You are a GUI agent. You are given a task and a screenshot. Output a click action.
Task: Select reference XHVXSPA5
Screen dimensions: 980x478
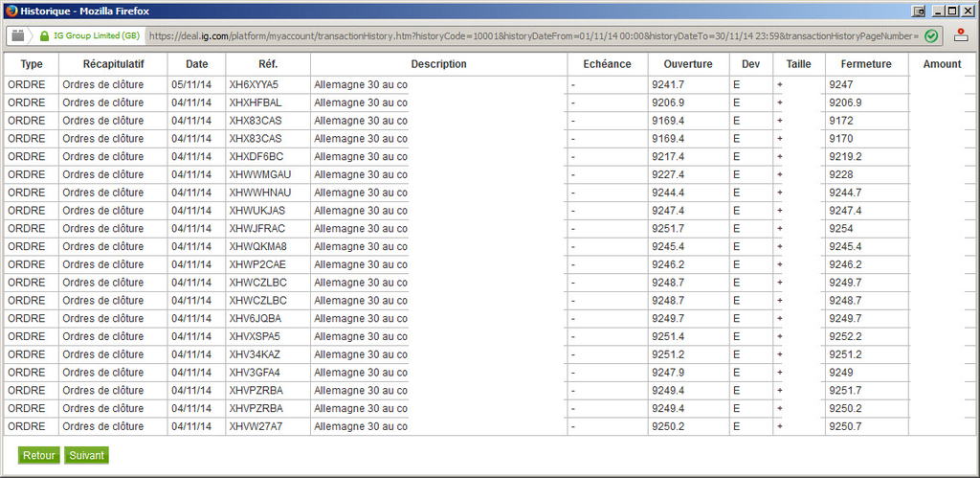pyautogui.click(x=255, y=336)
